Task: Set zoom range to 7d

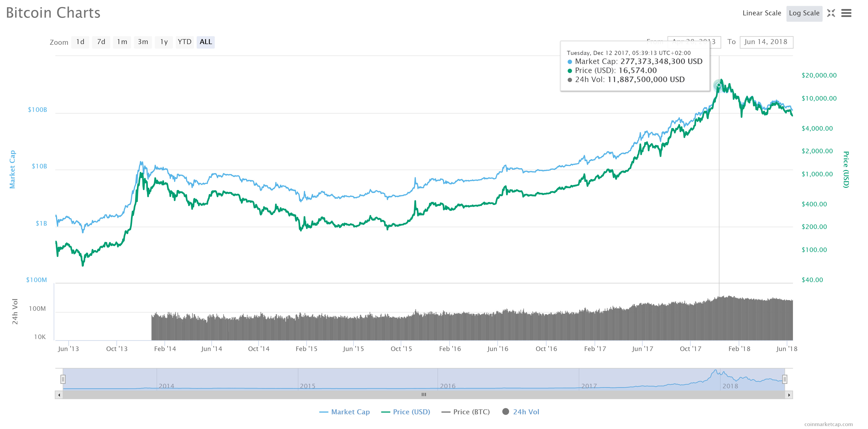Action: (x=101, y=42)
